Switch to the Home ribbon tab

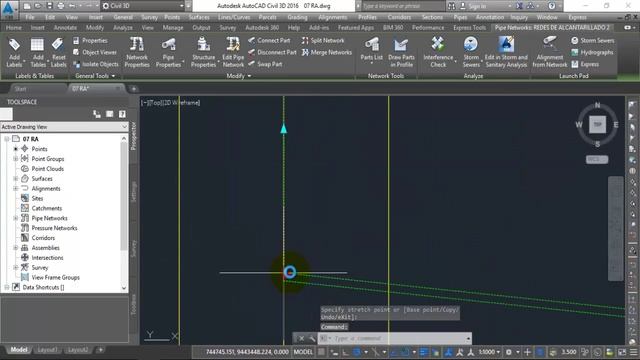[14, 28]
